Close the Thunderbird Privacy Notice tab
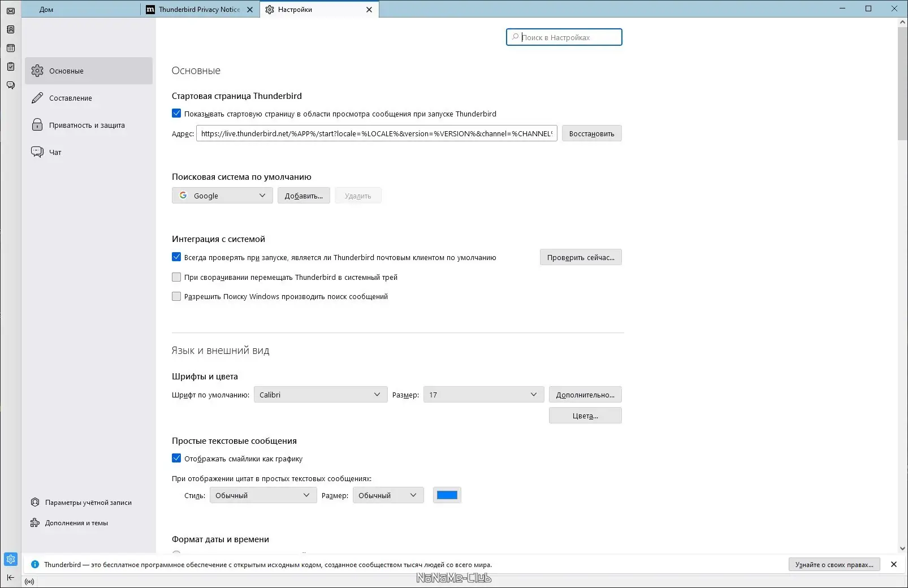The height and width of the screenshot is (588, 908). point(250,10)
